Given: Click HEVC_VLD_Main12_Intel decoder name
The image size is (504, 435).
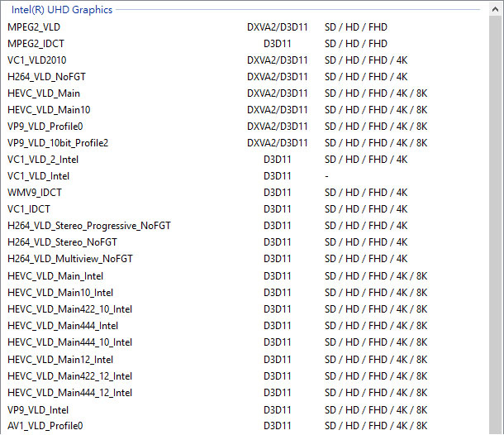Looking at the screenshot, I should 60,360.
